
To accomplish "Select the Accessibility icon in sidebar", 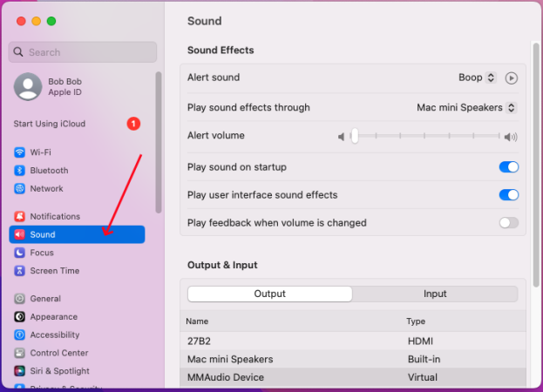I will 19,335.
